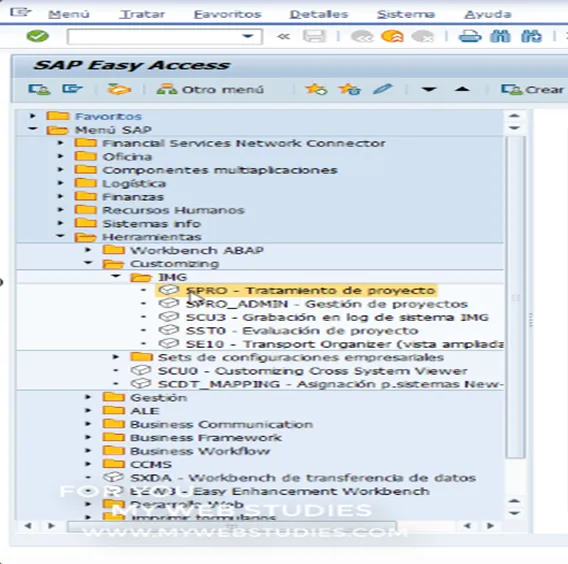Click the pencil Change Favorites icon
This screenshot has height=564, width=568.
pos(383,89)
